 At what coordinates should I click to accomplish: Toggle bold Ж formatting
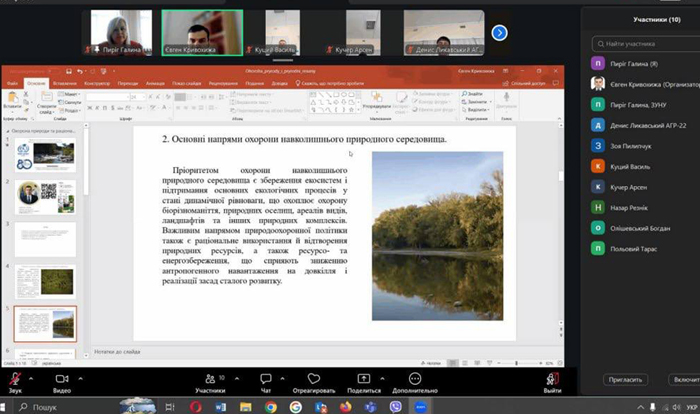pos(90,108)
